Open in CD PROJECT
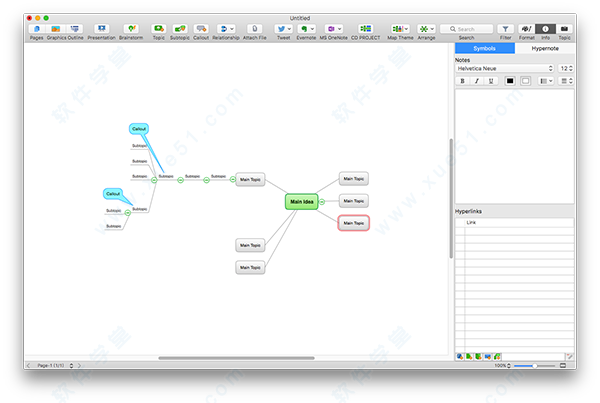This screenshot has height=403, width=600. 365,29
